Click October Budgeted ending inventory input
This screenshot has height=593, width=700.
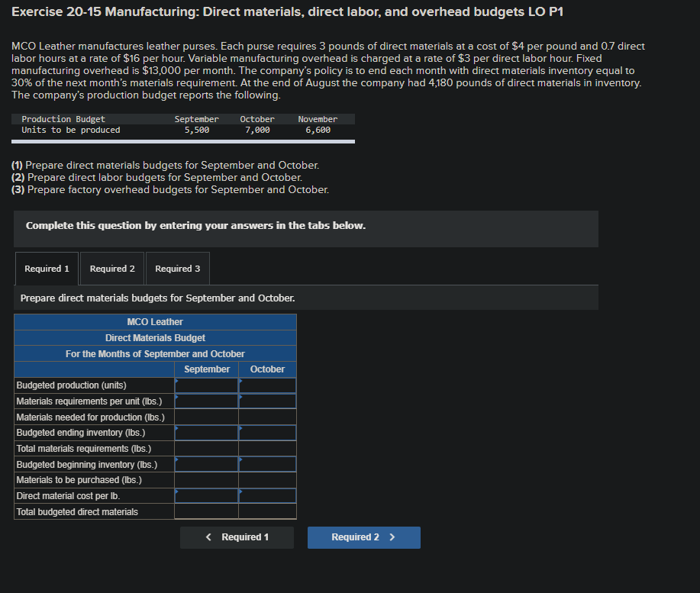[266, 432]
